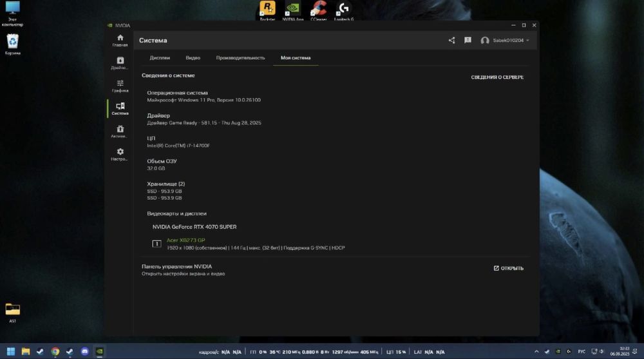Image resolution: width=644 pixels, height=359 pixels.
Task: Open the Драйверы section in sidebar
Action: pos(120,63)
